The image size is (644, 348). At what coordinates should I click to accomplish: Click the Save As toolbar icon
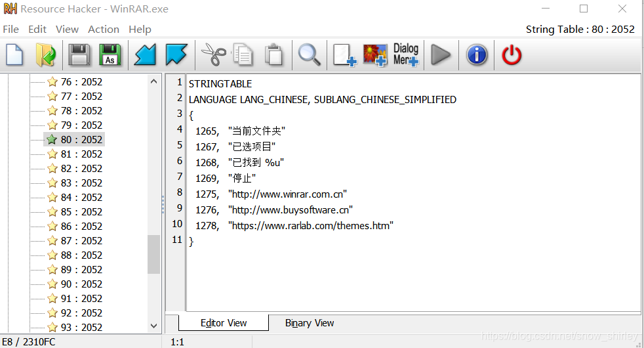click(x=110, y=55)
